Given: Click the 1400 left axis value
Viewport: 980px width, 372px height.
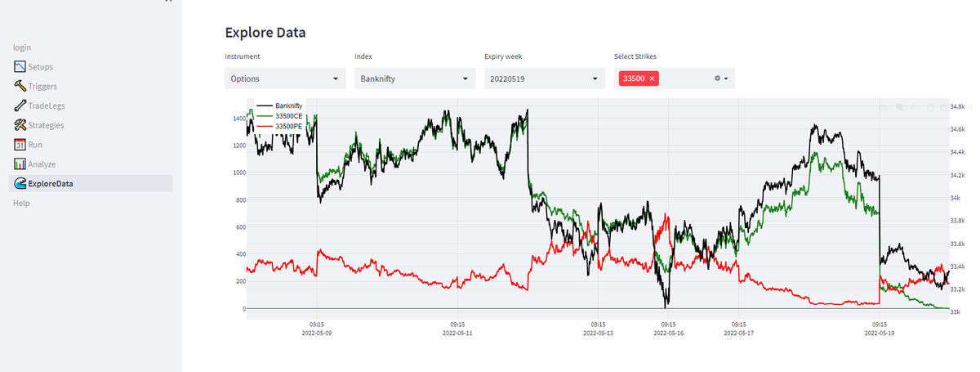Looking at the screenshot, I should point(238,119).
